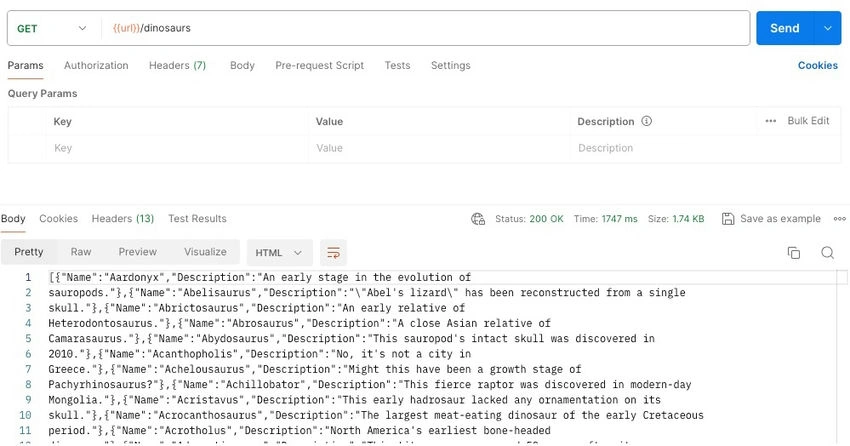Open the Cookies link

(x=817, y=66)
